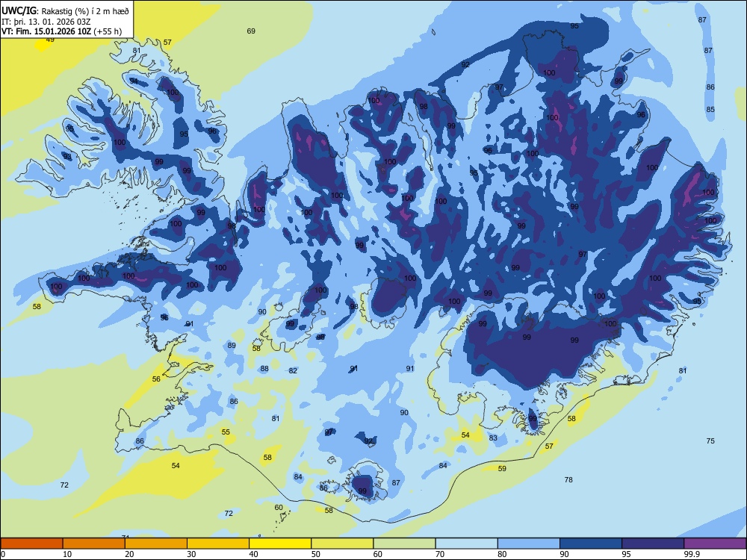Click the light blue 70–80 legend swatch
The height and width of the screenshot is (560, 747).
pyautogui.click(x=466, y=544)
